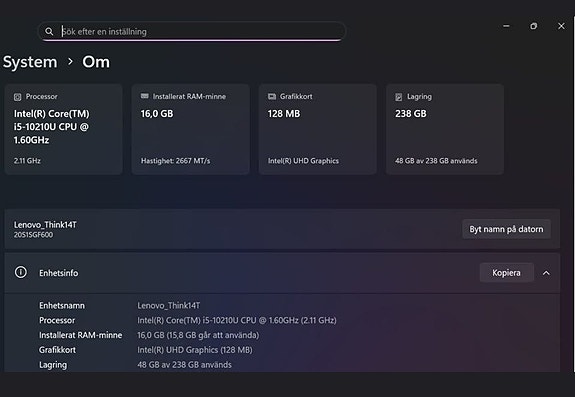Click the breadcrumb chevron after System

coord(70,62)
